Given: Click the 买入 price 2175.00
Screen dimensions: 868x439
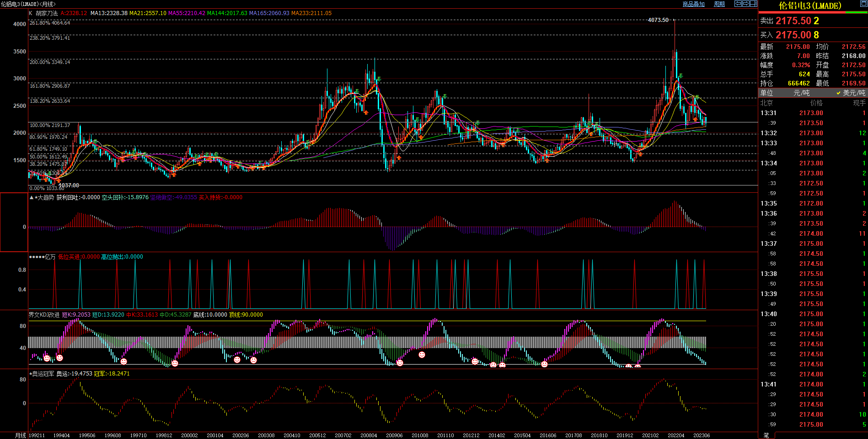Looking at the screenshot, I should (x=793, y=35).
